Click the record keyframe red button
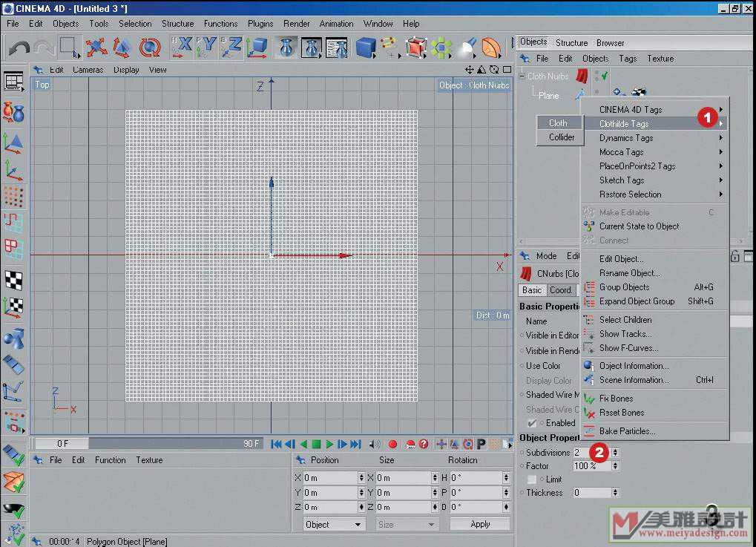The image size is (756, 547). (392, 444)
